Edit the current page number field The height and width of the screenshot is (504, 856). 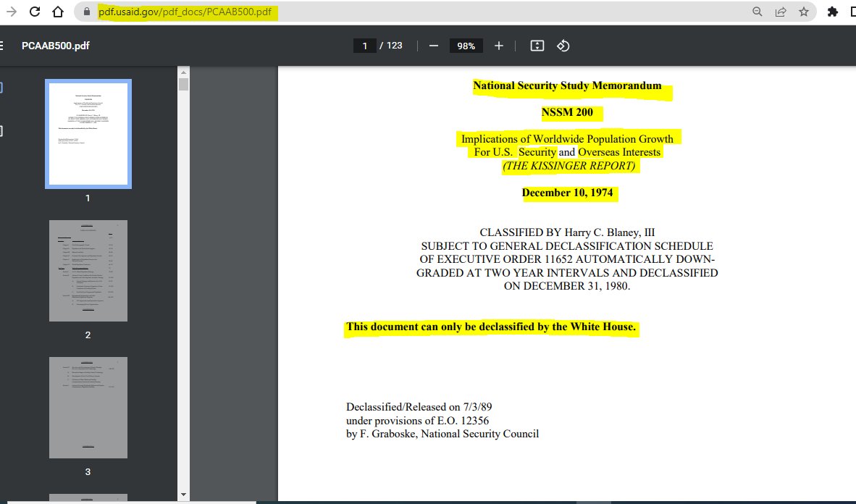click(365, 46)
